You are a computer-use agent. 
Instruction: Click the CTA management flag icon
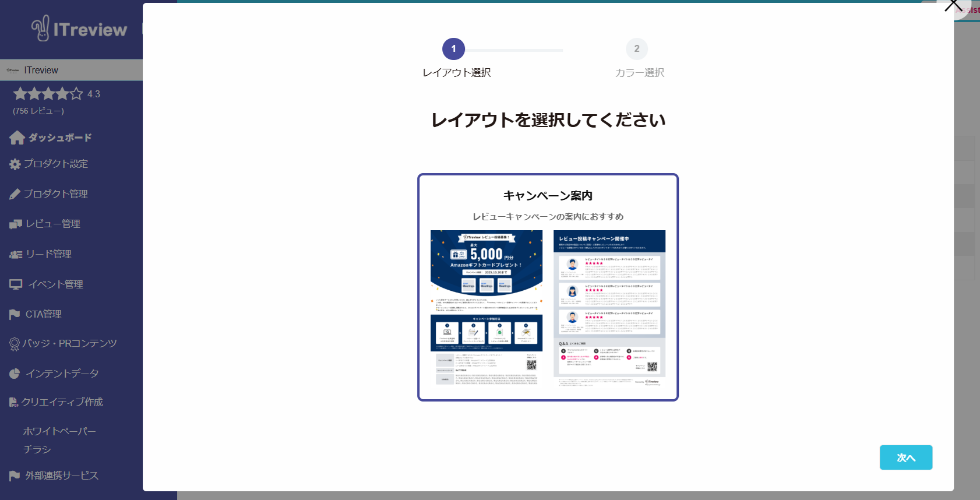click(x=15, y=315)
